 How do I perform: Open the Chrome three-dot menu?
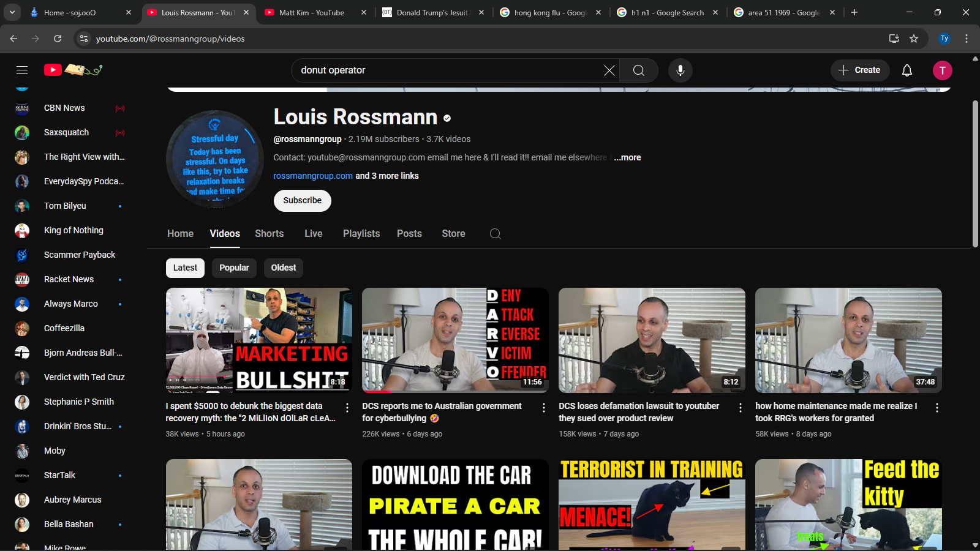pos(967,39)
